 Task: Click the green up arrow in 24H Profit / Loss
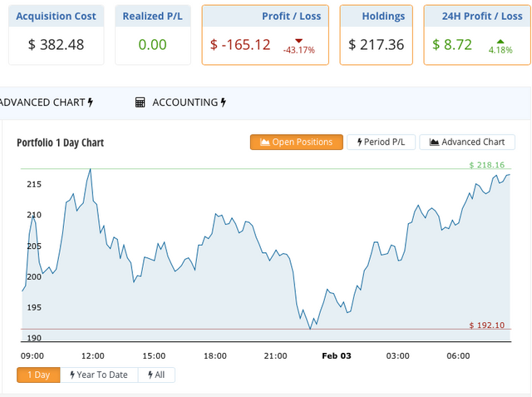[500, 39]
